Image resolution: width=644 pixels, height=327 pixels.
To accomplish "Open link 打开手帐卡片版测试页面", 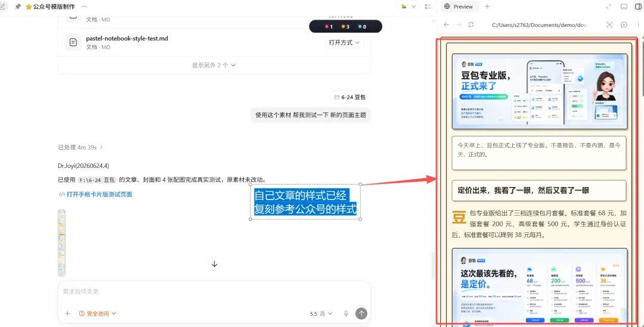I will 95,195.
